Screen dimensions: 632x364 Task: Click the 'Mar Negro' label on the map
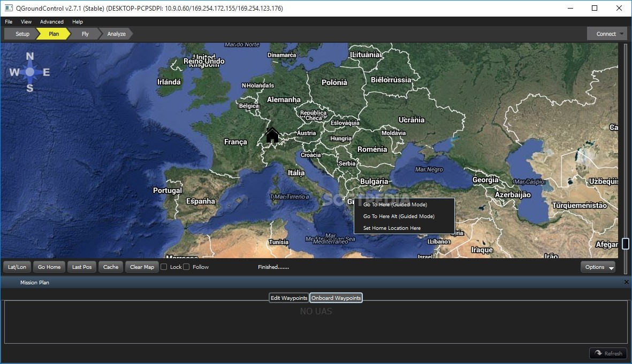coord(429,169)
